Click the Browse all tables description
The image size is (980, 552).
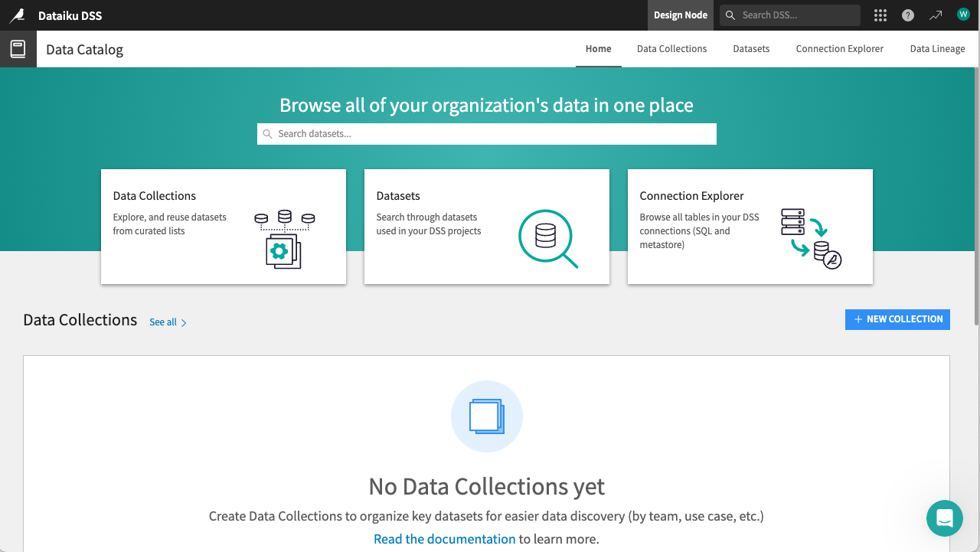pyautogui.click(x=700, y=231)
